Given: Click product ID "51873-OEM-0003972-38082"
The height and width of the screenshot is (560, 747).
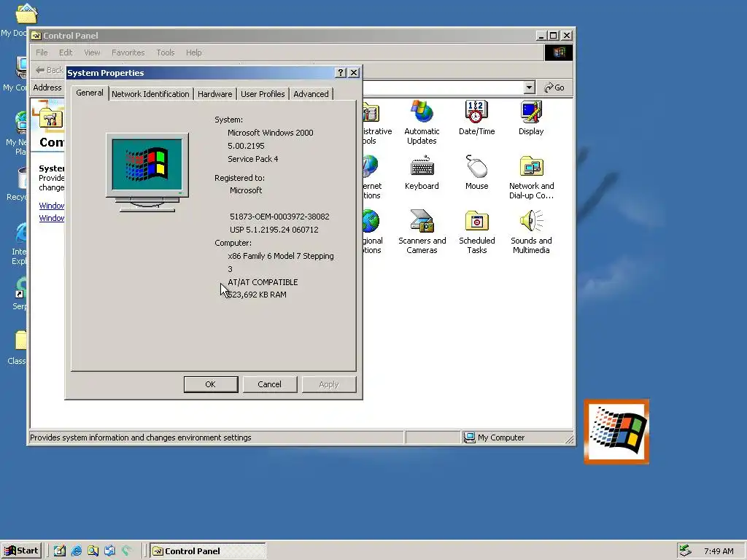Looking at the screenshot, I should (279, 217).
